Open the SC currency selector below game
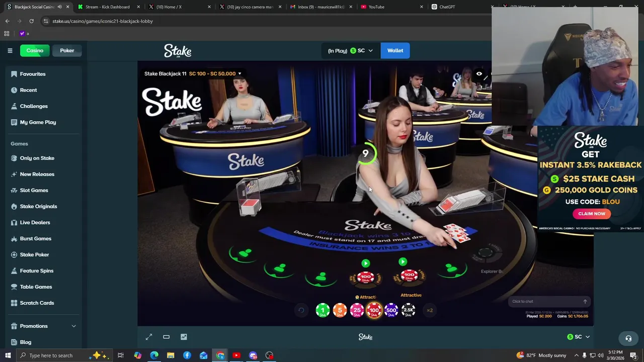Image resolution: width=644 pixels, height=362 pixels. tap(578, 337)
